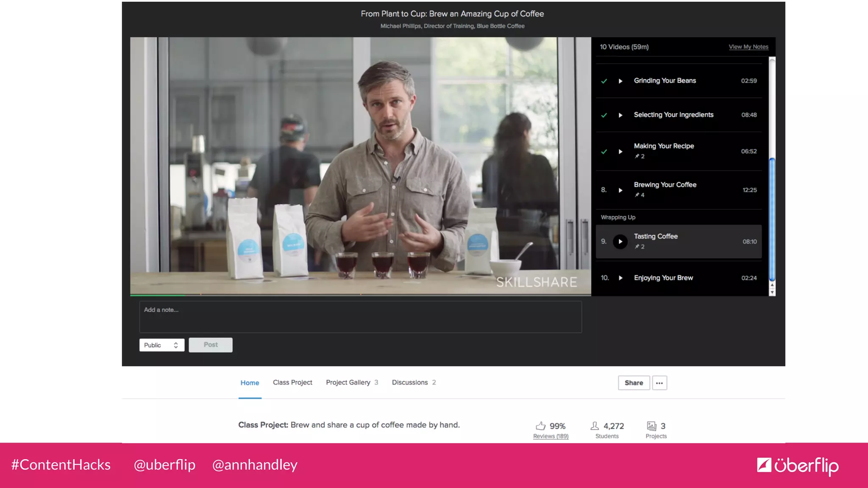
Task: Click the round play button for Tasting Coffee
Action: click(620, 241)
